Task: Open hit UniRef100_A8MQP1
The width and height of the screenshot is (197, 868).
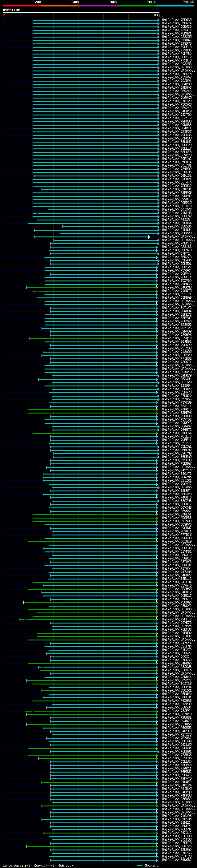Action: tap(176, 33)
